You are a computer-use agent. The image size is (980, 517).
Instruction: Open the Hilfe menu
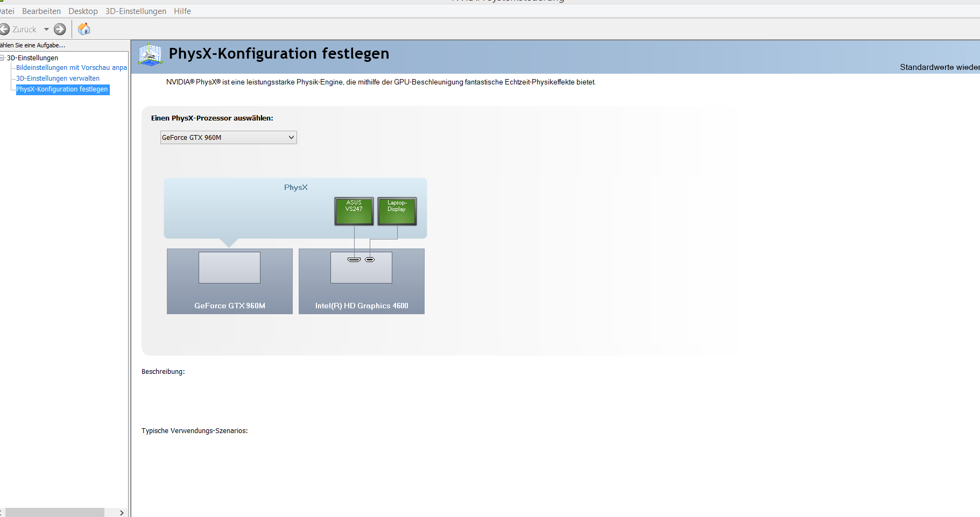pos(182,11)
